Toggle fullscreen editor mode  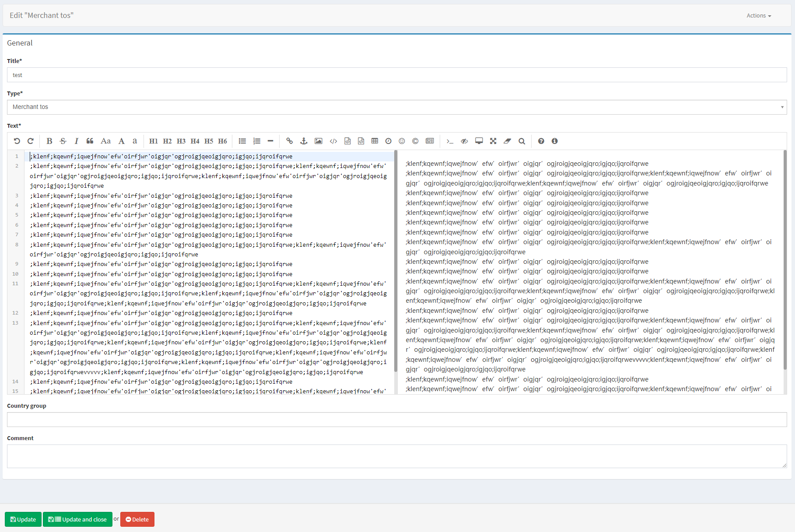[493, 141]
